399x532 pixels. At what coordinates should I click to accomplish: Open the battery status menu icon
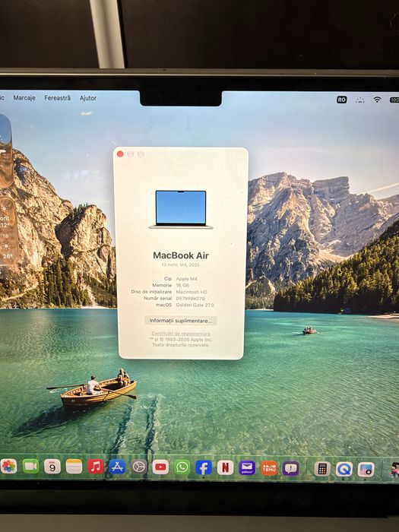pyautogui.click(x=394, y=100)
